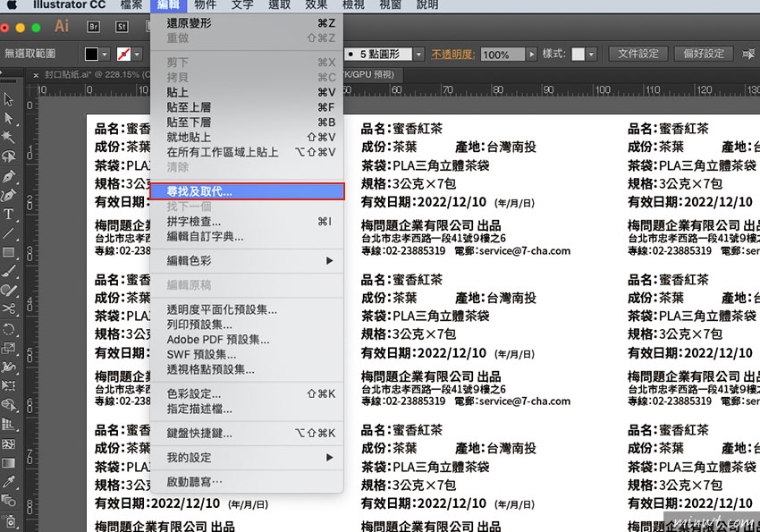This screenshot has height=532, width=760.
Task: Open Adobe Stock via the St icon
Action: point(122,27)
